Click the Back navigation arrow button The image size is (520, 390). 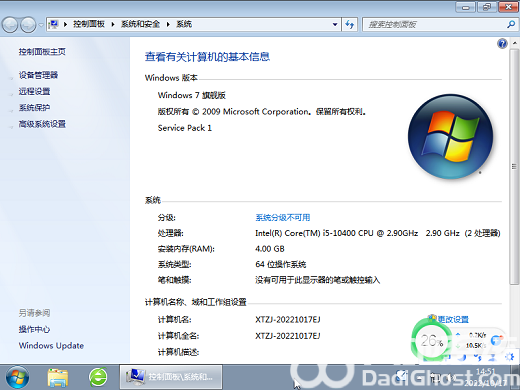point(10,25)
